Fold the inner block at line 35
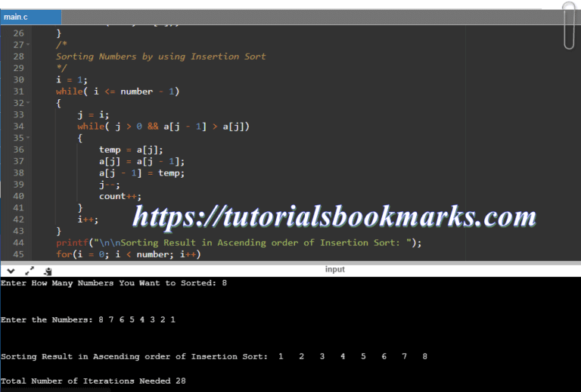Screen dimensions: 581x392 tap(28, 138)
